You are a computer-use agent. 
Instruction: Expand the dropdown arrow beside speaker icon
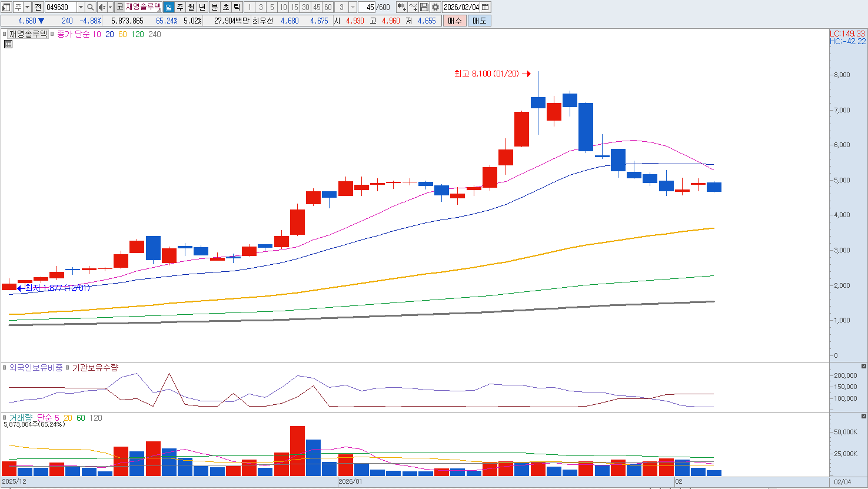[110, 7]
